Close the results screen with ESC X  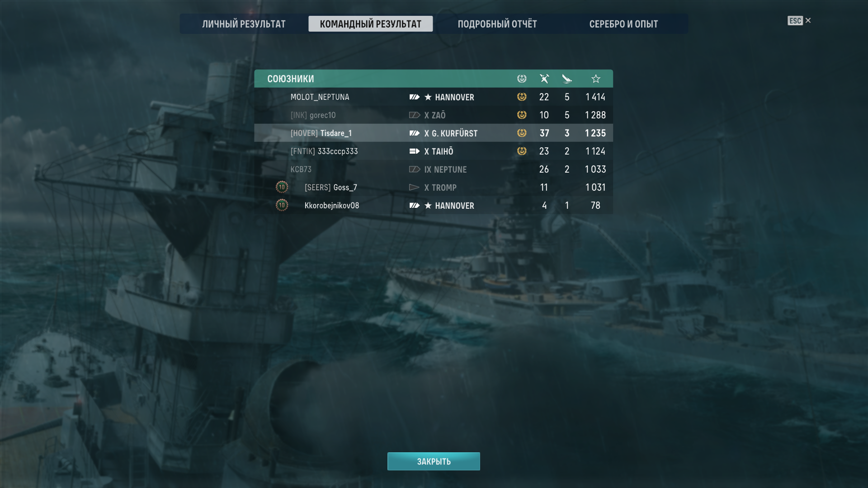799,21
